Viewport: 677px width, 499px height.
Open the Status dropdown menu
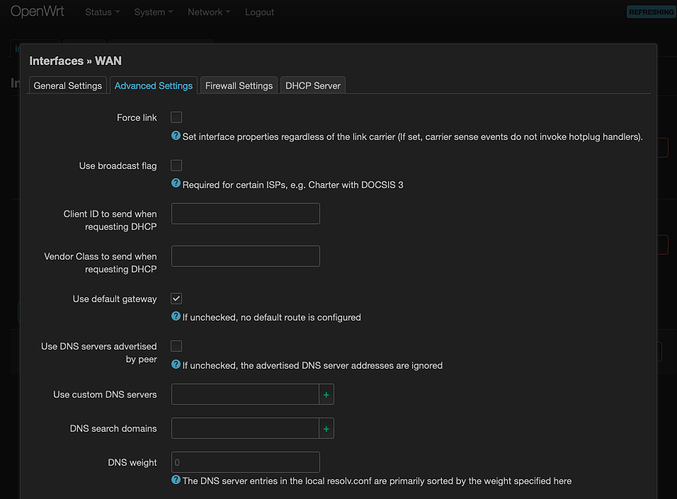(x=102, y=12)
